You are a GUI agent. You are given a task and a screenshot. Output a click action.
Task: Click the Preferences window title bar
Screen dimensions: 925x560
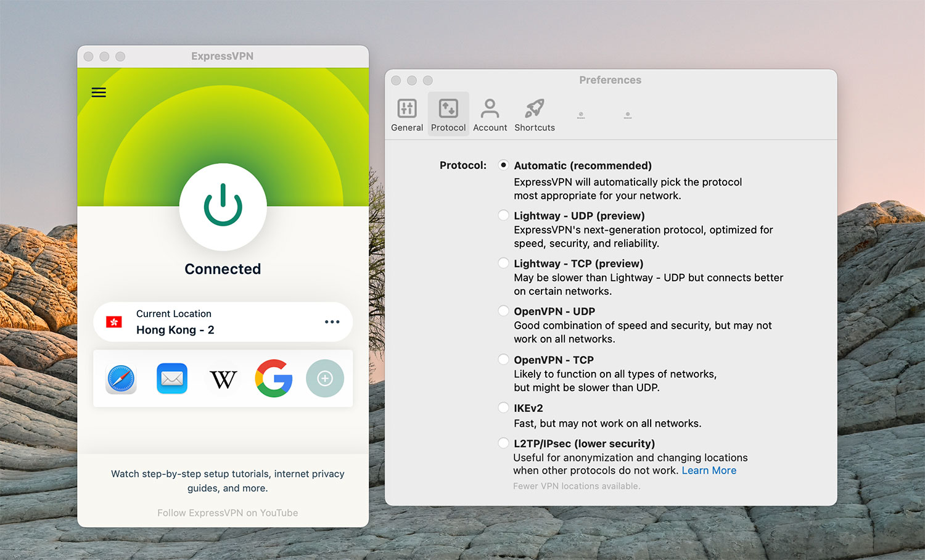610,80
